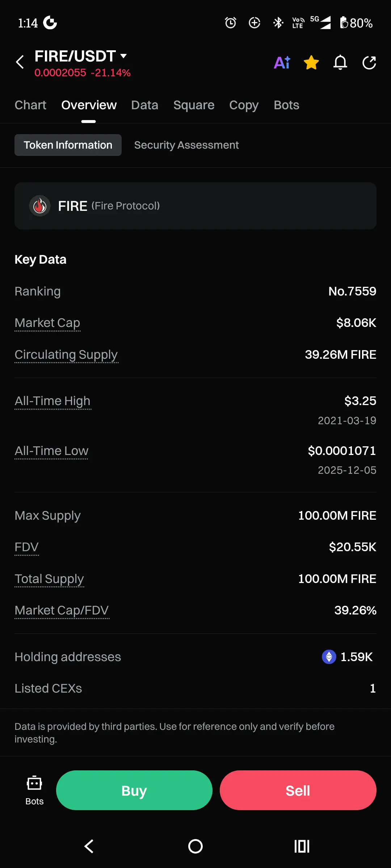391x868 pixels.
Task: Open price alert bell icon
Action: click(340, 63)
